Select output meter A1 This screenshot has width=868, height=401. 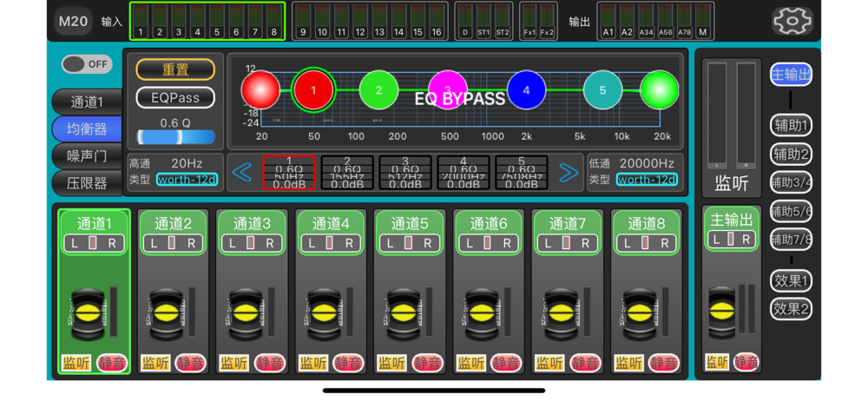pyautogui.click(x=608, y=21)
